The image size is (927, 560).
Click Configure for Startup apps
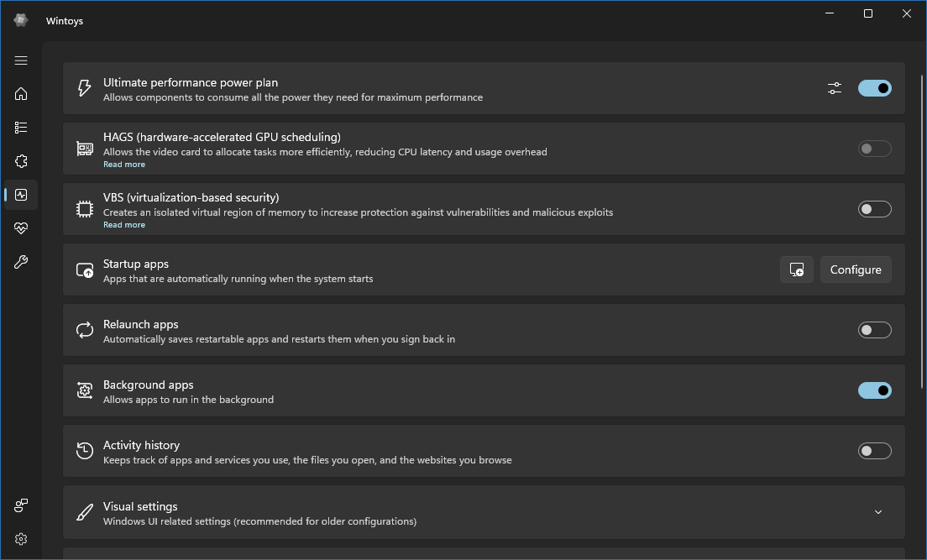[x=855, y=270]
